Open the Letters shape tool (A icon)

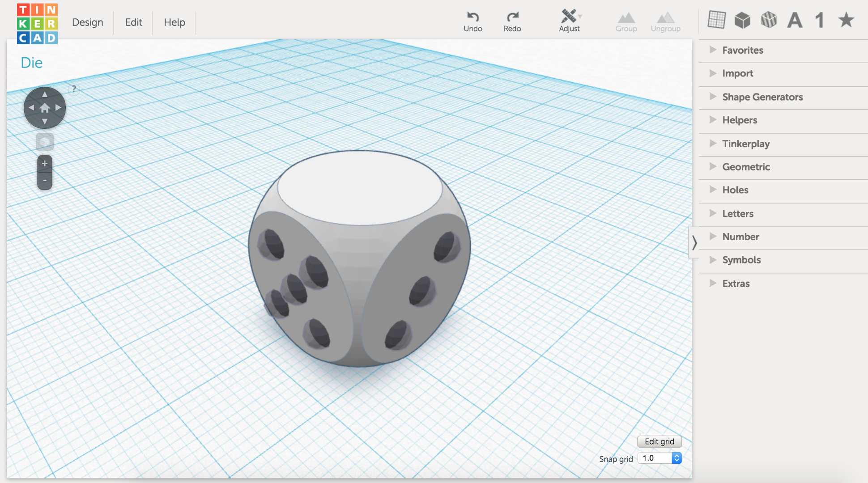(x=794, y=20)
